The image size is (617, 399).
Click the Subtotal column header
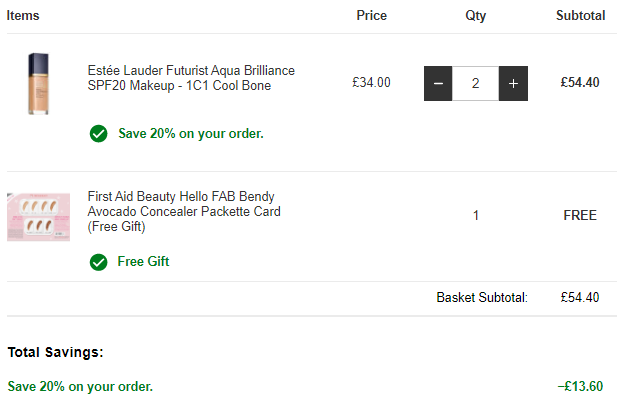click(580, 15)
